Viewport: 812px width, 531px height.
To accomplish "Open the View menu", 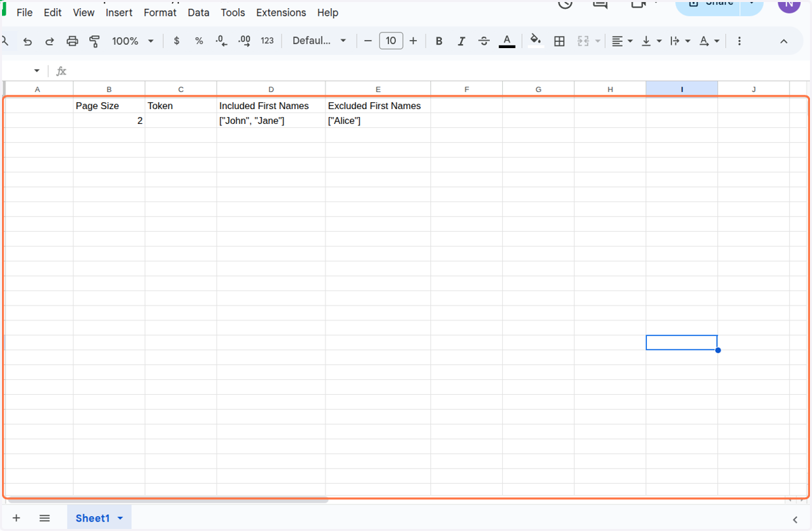I will (x=84, y=12).
